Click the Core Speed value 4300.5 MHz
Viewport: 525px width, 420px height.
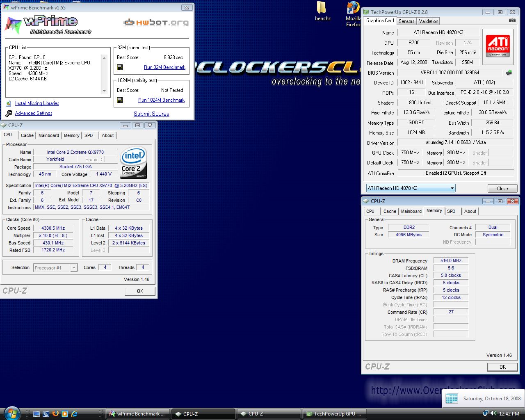coord(53,228)
